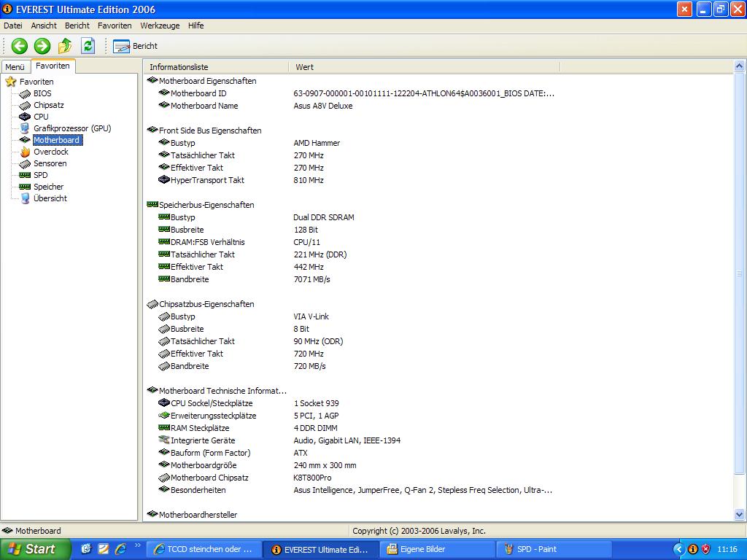
Task: Refresh the page with the refresh icon
Action: pyautogui.click(x=88, y=46)
